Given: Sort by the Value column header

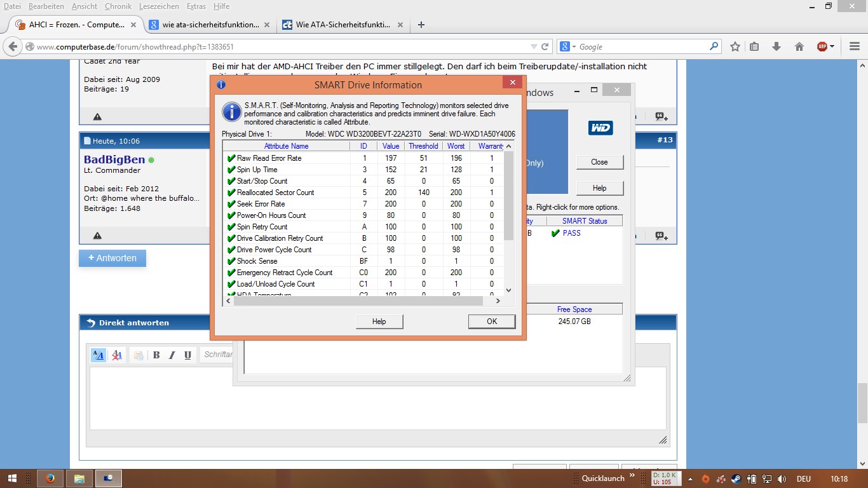Looking at the screenshot, I should 391,146.
